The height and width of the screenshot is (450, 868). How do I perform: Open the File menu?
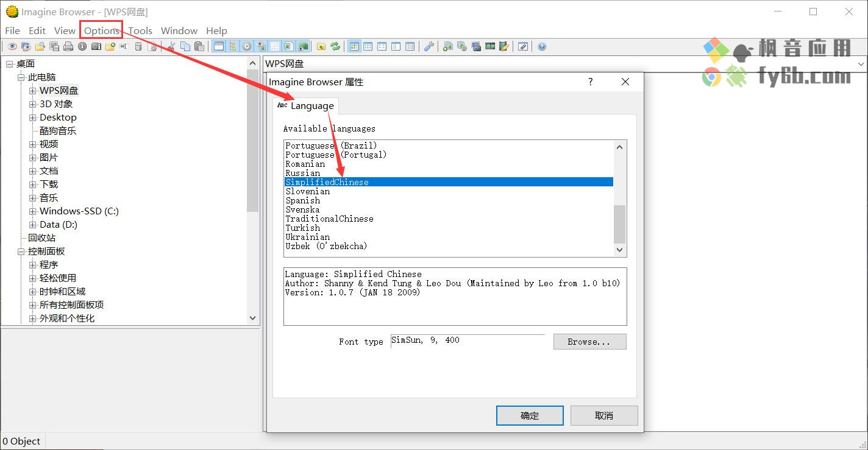tap(12, 30)
